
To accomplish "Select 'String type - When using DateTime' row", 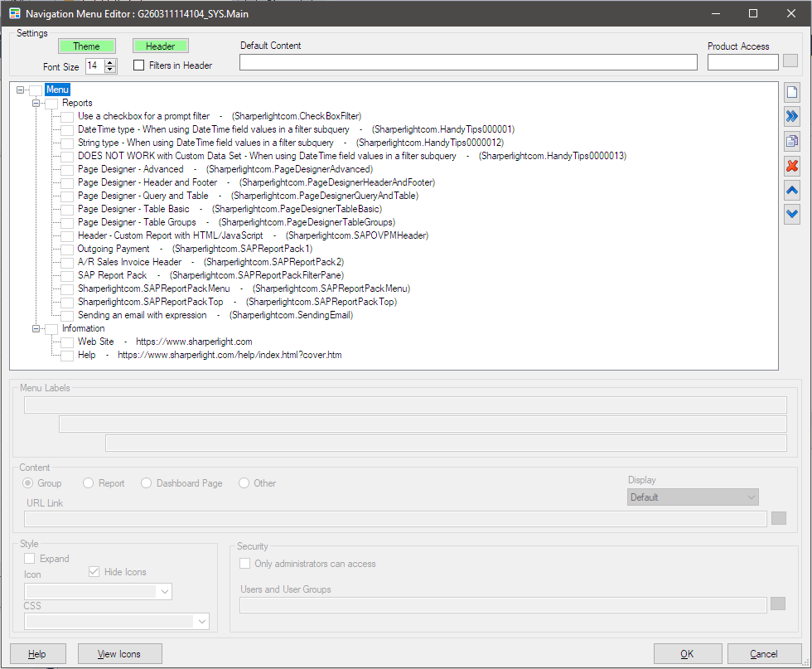I will (291, 143).
